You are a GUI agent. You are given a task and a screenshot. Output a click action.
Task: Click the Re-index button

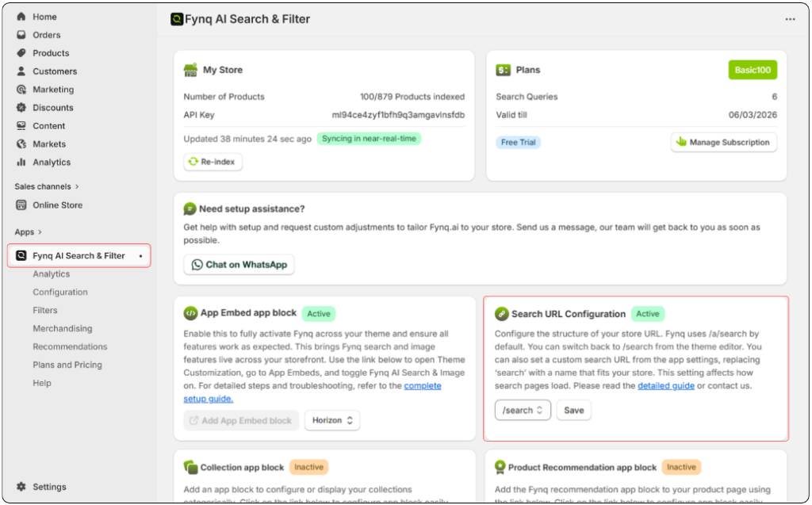(x=213, y=162)
